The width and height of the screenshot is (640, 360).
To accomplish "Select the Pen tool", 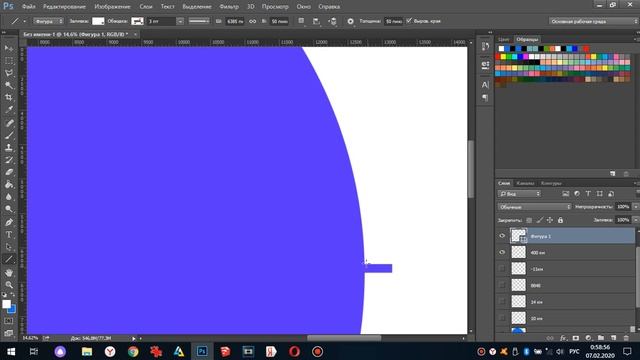I will [x=9, y=222].
